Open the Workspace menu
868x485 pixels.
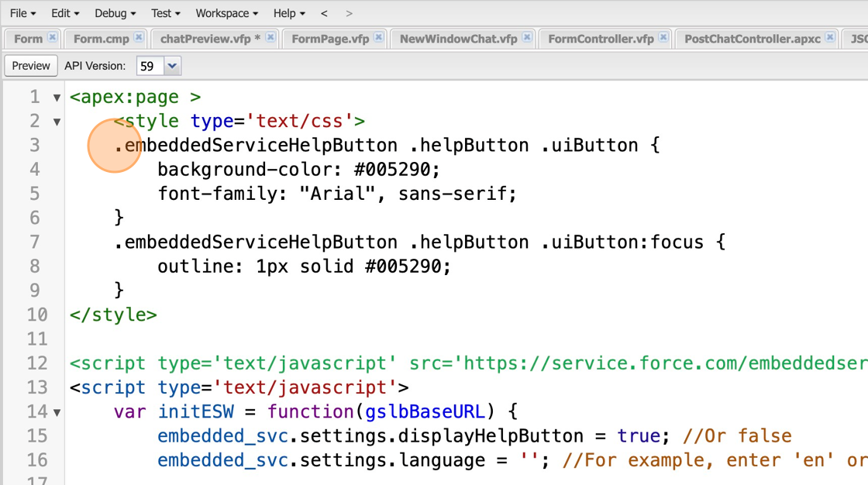pos(226,13)
